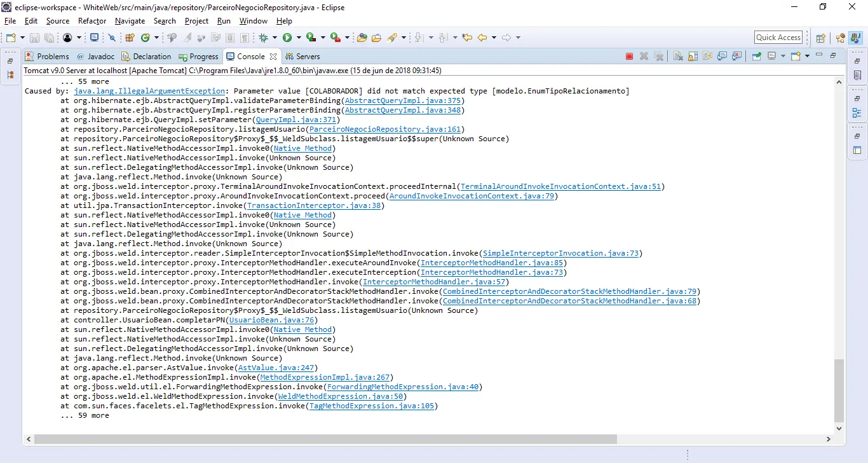
Task: Open the java.lang.IllegalArgumentException link
Action: 149,91
